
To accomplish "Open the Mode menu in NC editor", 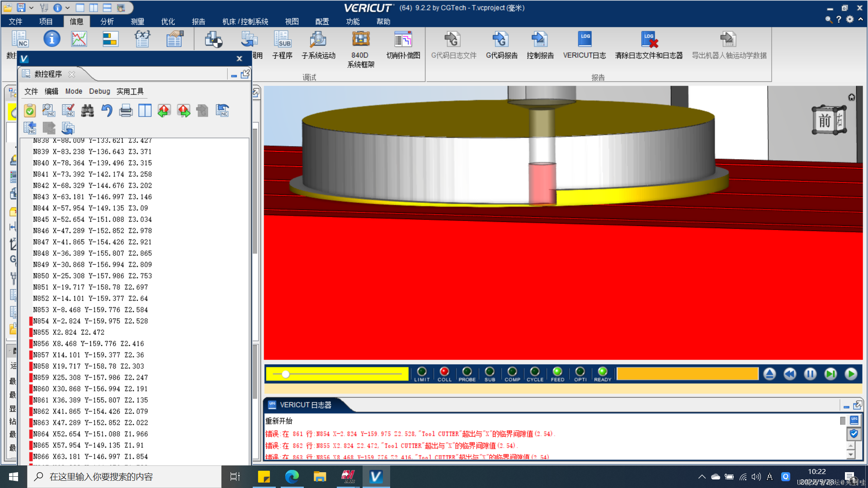I will [74, 91].
